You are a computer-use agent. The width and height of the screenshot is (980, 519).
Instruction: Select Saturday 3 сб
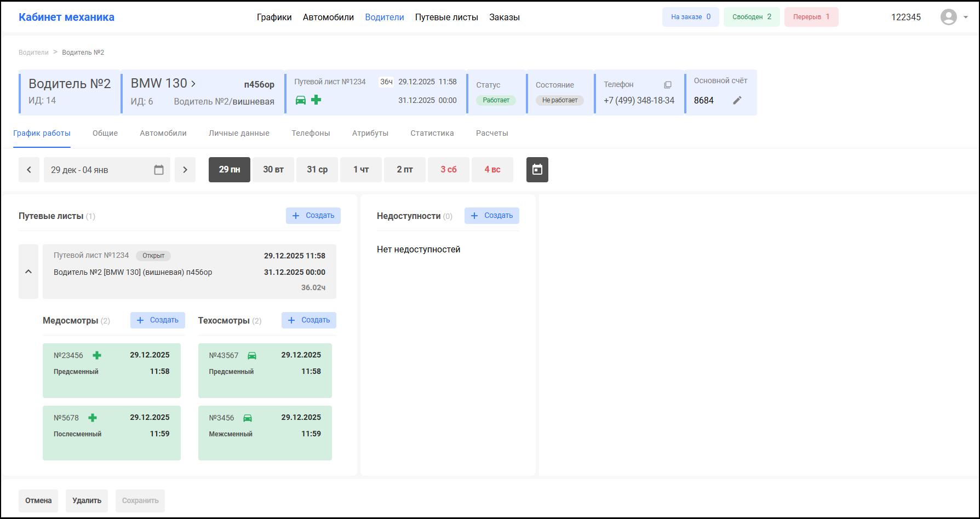(x=449, y=170)
